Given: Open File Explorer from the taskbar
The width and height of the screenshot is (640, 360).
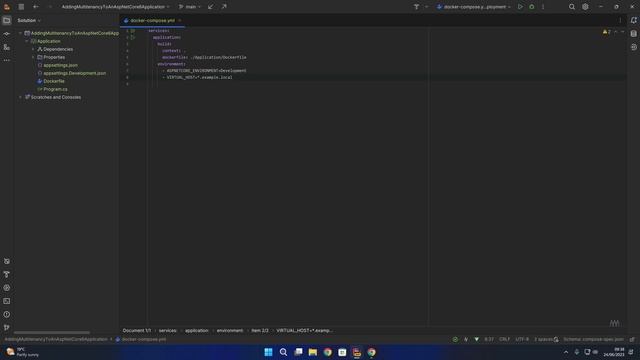Looking at the screenshot, I should point(313,352).
